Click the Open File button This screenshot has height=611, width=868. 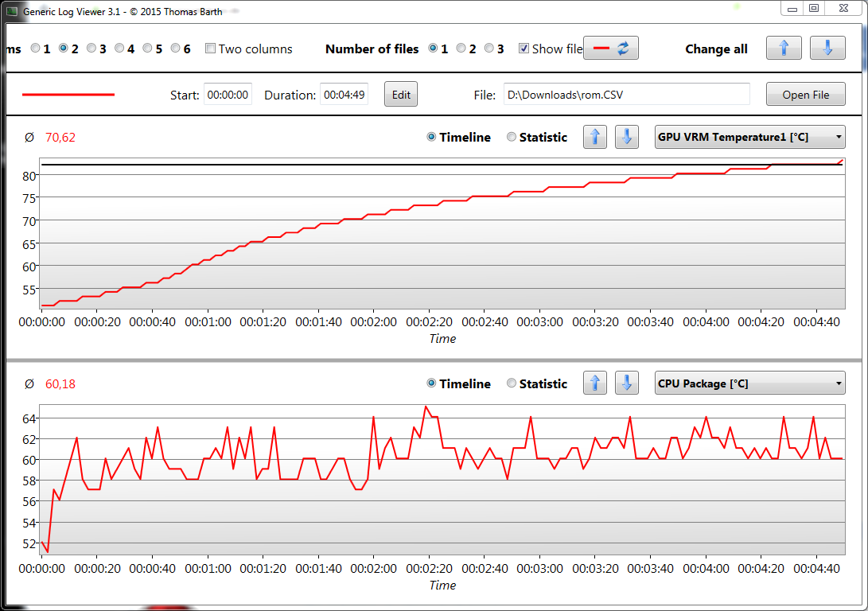click(x=805, y=95)
